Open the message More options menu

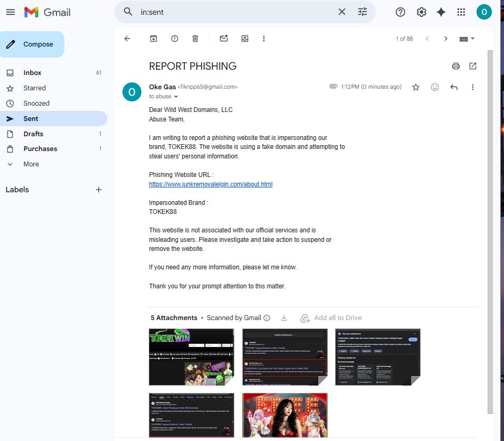(472, 87)
